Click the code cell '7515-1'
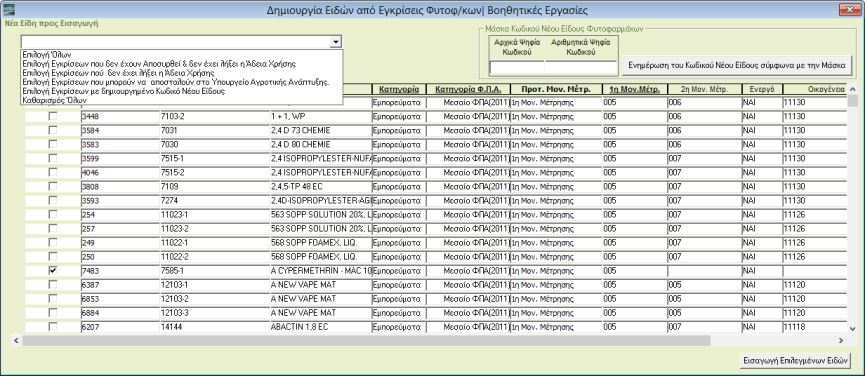The image size is (865, 376). [x=214, y=159]
